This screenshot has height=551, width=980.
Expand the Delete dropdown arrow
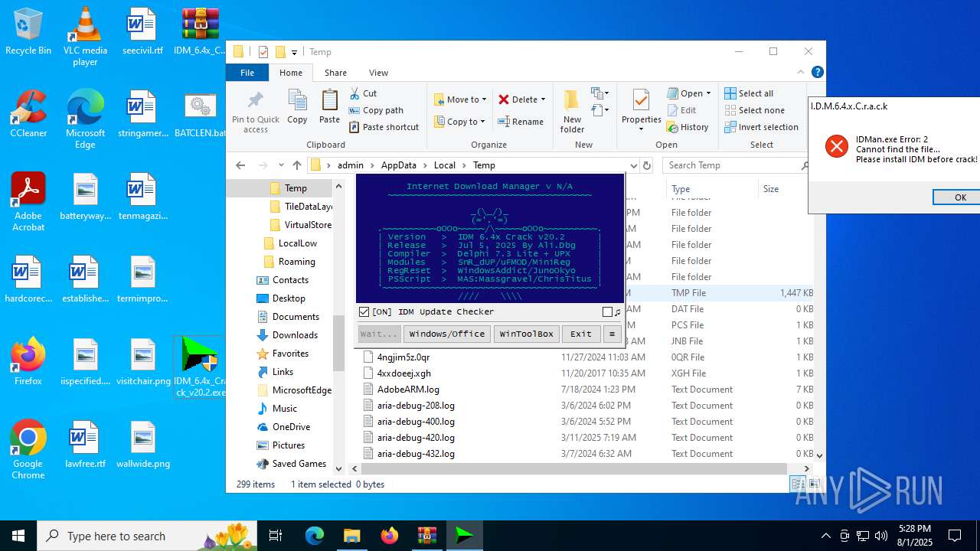pos(543,99)
